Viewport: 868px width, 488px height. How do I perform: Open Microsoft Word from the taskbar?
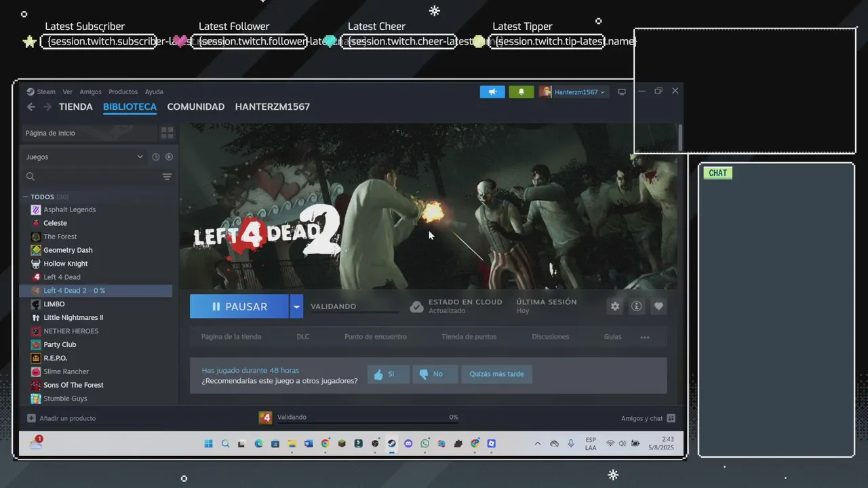pyautogui.click(x=309, y=444)
